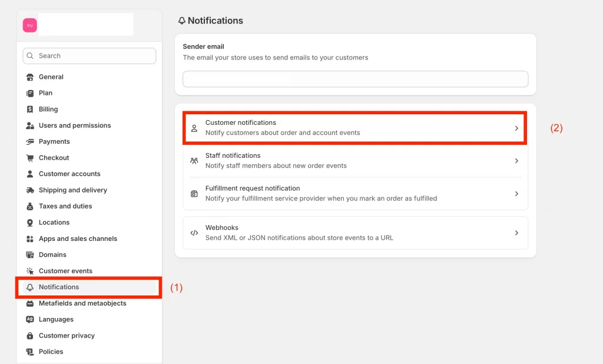The width and height of the screenshot is (603, 364).
Task: Click 'Notify customers about order and account events'
Action: click(283, 133)
